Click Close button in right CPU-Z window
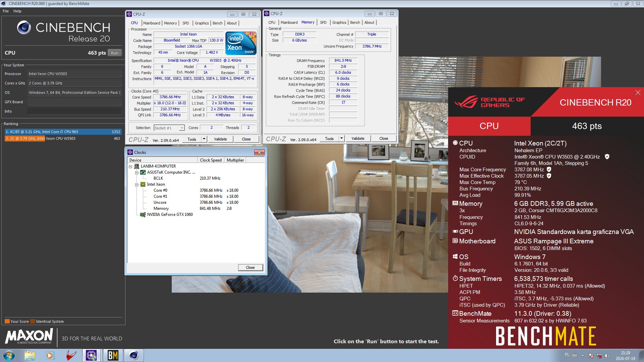 click(x=384, y=138)
